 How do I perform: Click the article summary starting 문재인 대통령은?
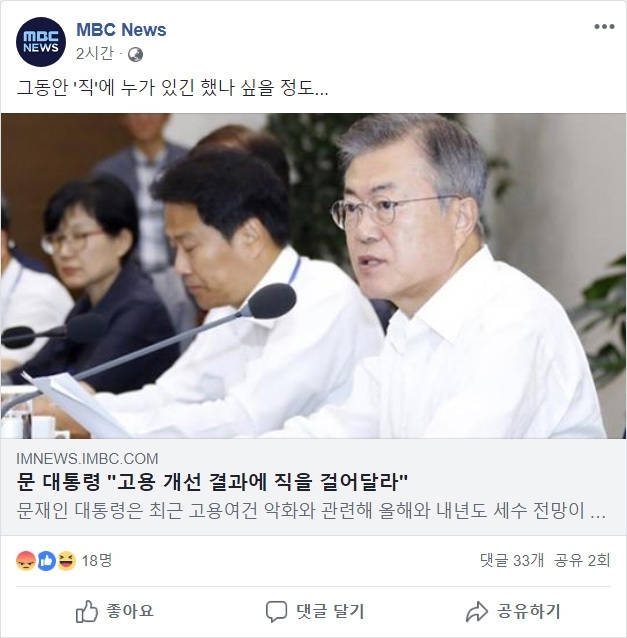point(311,511)
